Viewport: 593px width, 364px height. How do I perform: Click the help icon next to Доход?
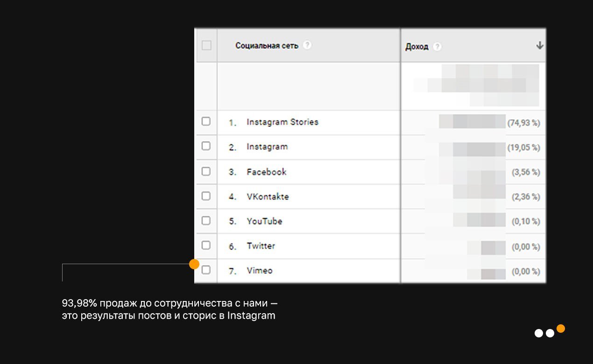point(437,47)
